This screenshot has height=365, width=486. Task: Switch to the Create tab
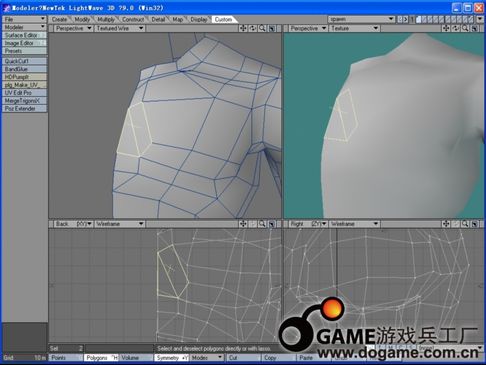pyautogui.click(x=59, y=20)
